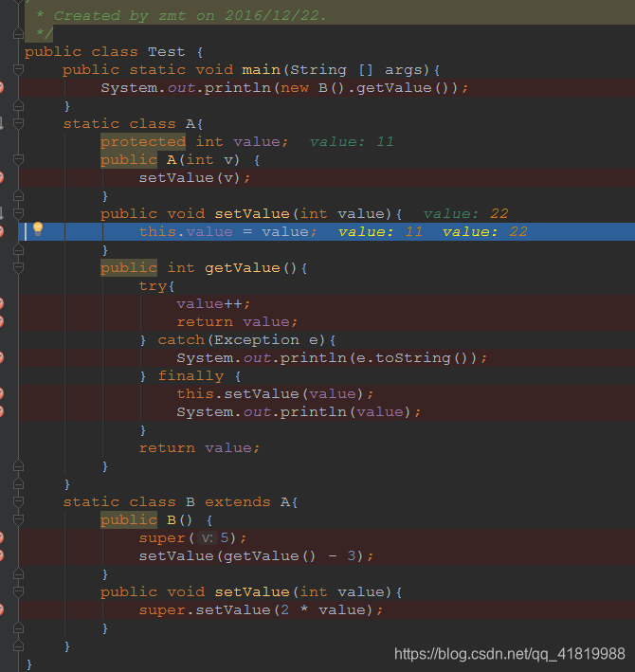Click 'super' in super.setValue(2 * value)
Image resolution: width=635 pixels, height=672 pixels.
tap(162, 609)
